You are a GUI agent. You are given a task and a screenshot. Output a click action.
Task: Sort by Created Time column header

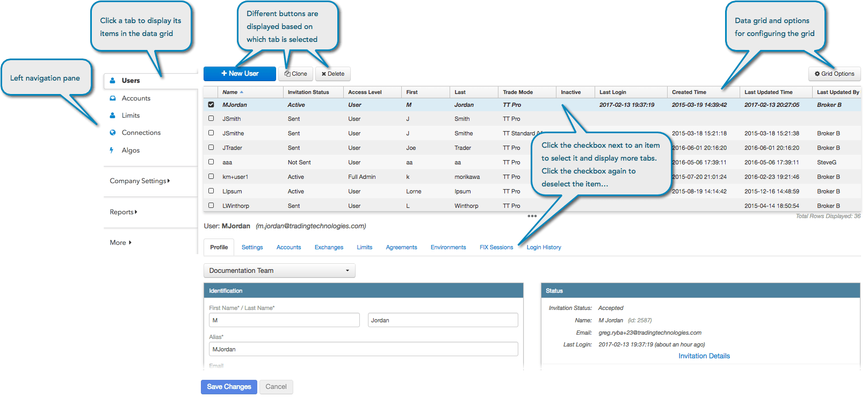[689, 92]
